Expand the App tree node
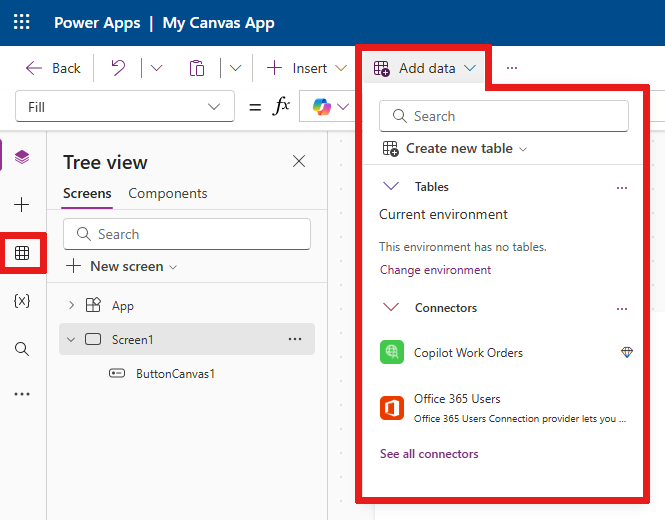The height and width of the screenshot is (520, 665). (71, 305)
